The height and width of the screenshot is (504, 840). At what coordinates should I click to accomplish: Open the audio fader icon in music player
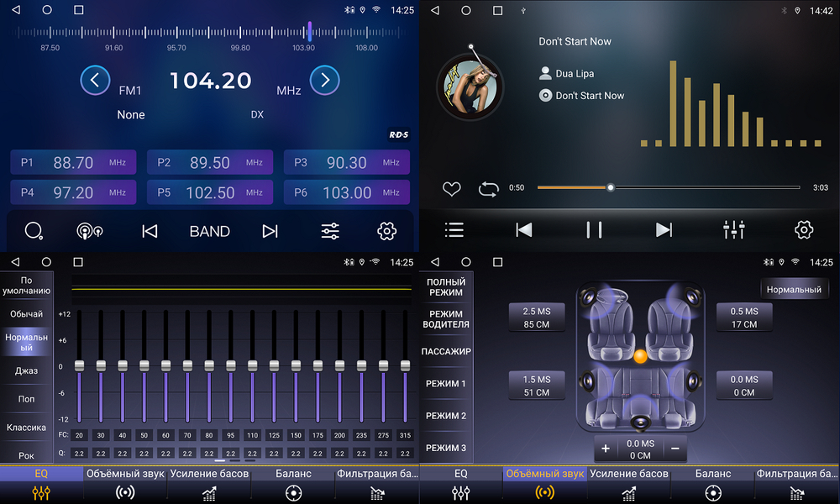[733, 228]
